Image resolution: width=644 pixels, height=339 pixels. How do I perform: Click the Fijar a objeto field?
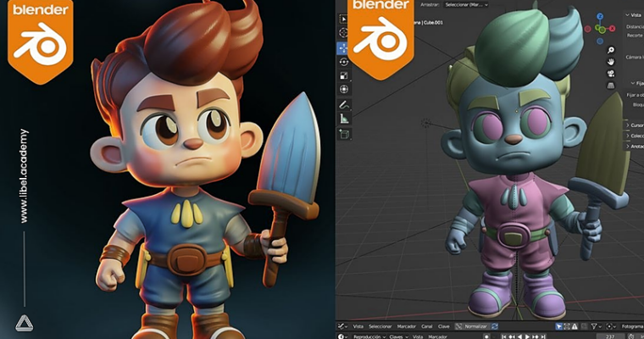pyautogui.click(x=635, y=95)
